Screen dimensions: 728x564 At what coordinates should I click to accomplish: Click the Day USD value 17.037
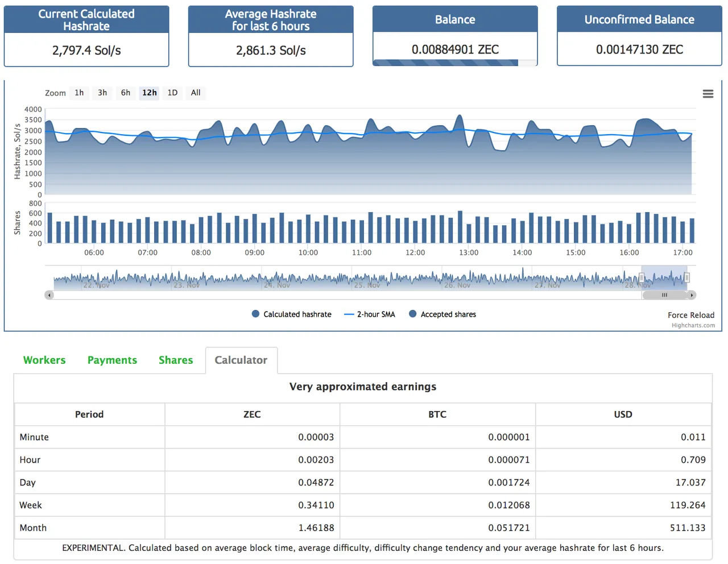coord(690,482)
